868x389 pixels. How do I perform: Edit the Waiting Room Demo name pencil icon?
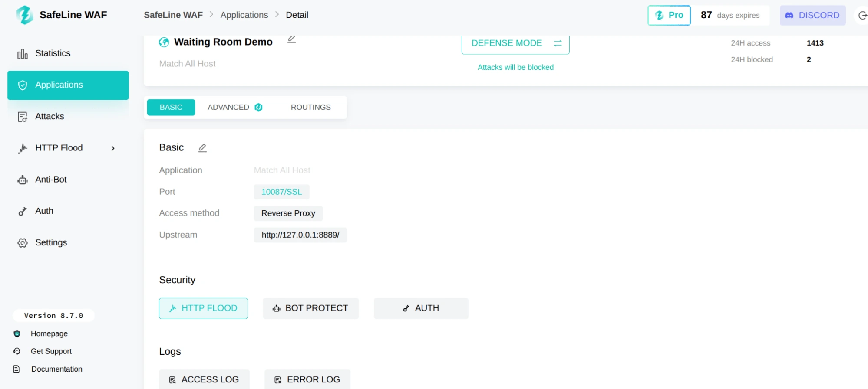(292, 39)
